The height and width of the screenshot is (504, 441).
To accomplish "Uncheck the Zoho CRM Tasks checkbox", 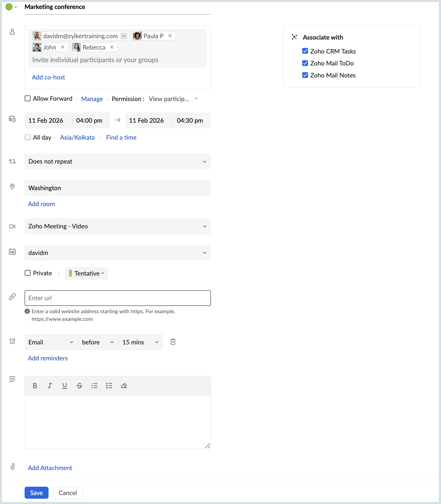I will (305, 51).
